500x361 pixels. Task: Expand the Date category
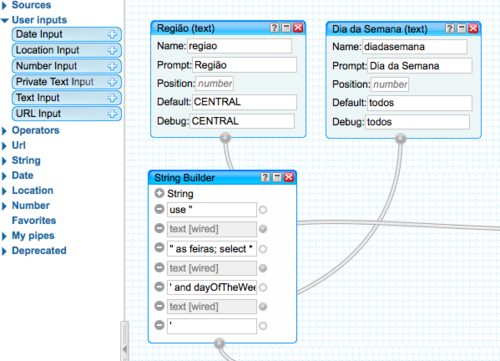pyautogui.click(x=4, y=176)
